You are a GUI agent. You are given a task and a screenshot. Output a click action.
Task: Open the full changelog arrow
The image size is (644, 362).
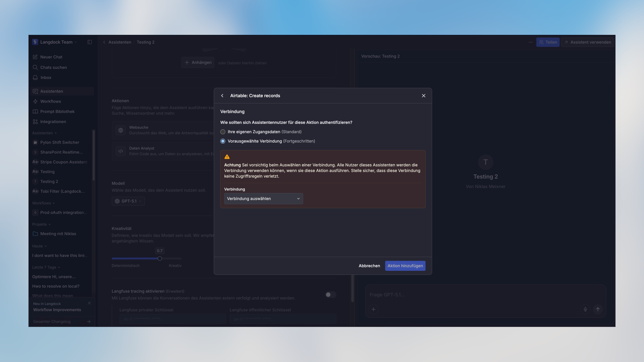click(89, 322)
